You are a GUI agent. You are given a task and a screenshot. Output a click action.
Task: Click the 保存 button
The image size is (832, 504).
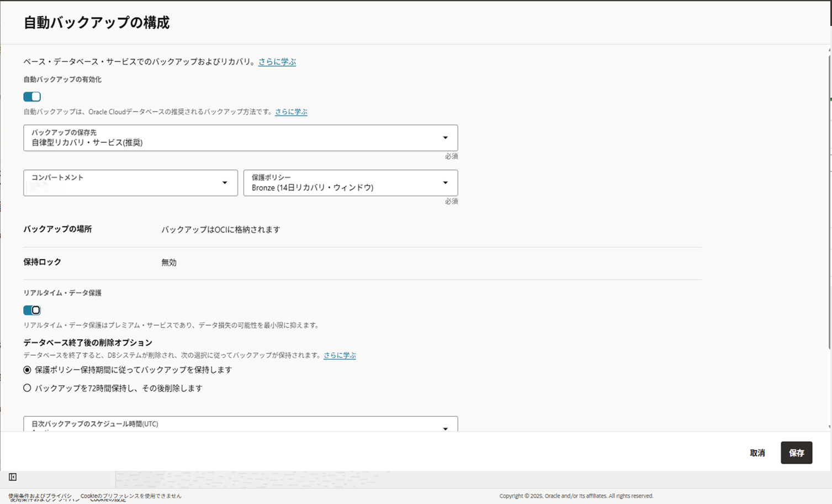(796, 453)
